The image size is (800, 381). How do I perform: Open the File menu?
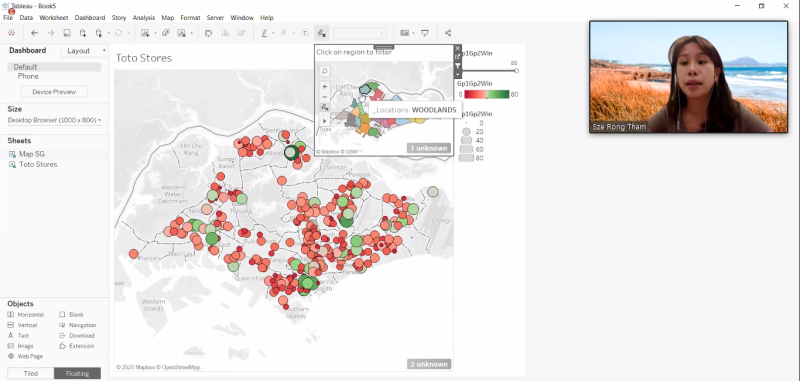click(8, 18)
